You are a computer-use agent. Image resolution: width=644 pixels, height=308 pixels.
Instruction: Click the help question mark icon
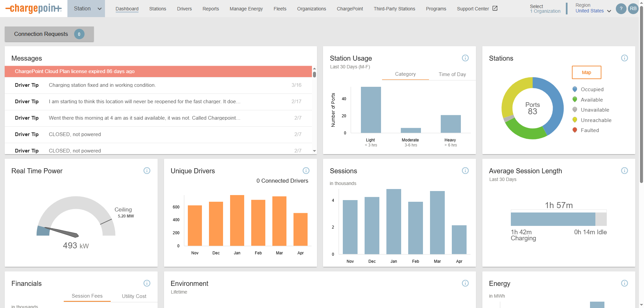pos(621,9)
